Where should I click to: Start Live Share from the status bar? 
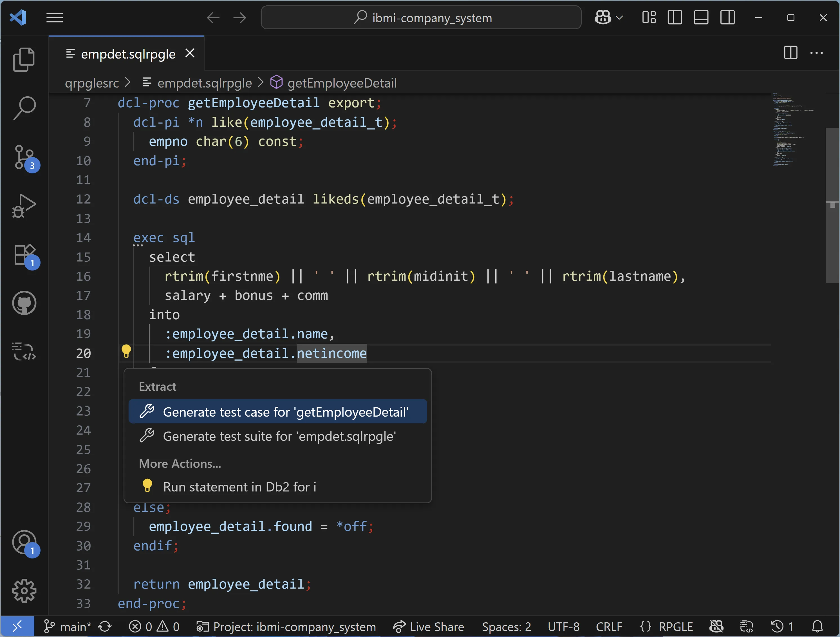pos(428,626)
